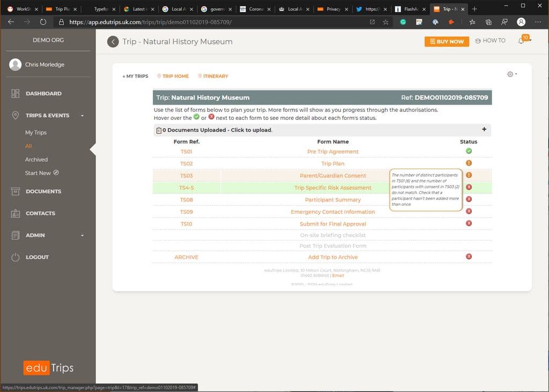
Task: Click the TS03 form reference
Action: point(186,176)
